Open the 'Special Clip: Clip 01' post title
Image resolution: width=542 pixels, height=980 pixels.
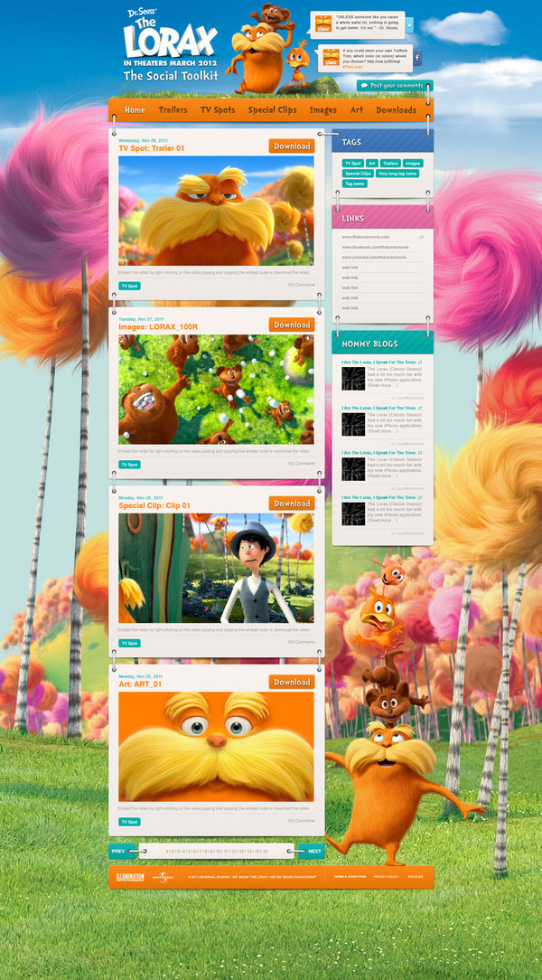point(154,505)
